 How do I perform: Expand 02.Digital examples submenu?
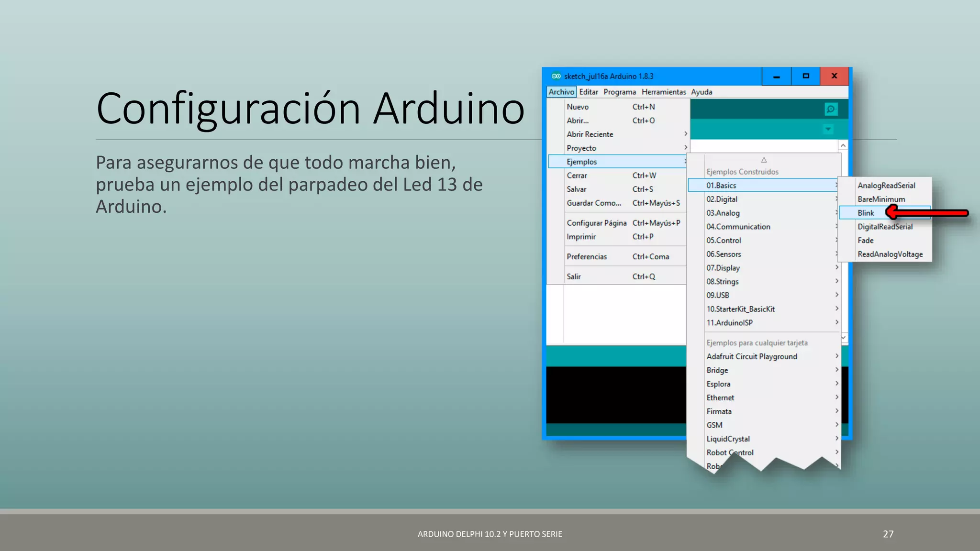click(764, 199)
